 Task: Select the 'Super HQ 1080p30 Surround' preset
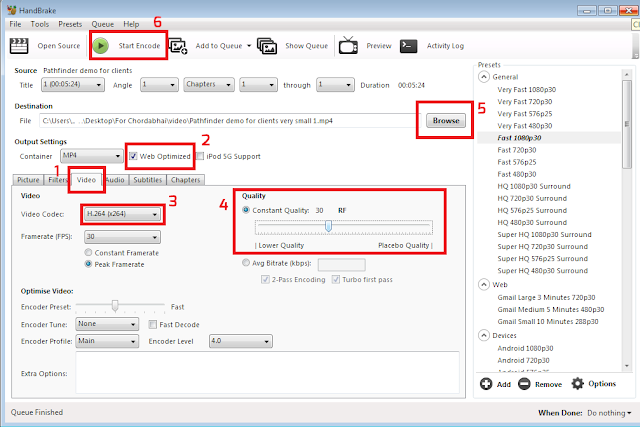[x=544, y=234]
